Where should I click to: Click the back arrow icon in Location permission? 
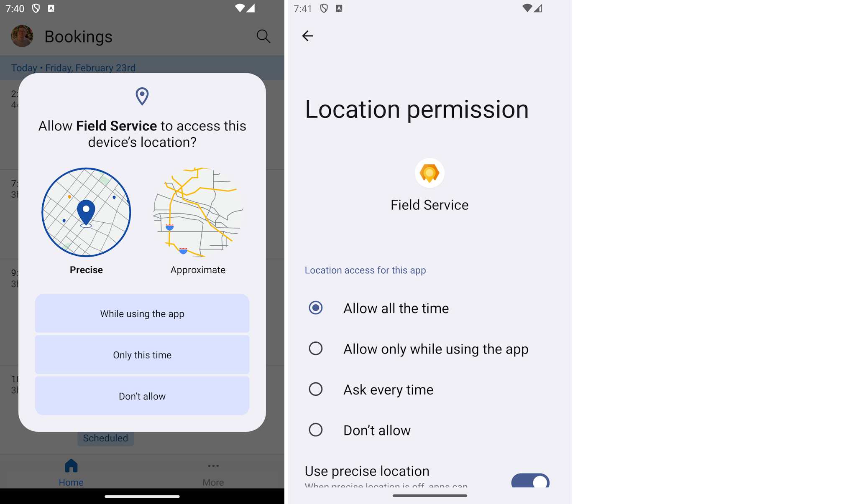point(307,36)
